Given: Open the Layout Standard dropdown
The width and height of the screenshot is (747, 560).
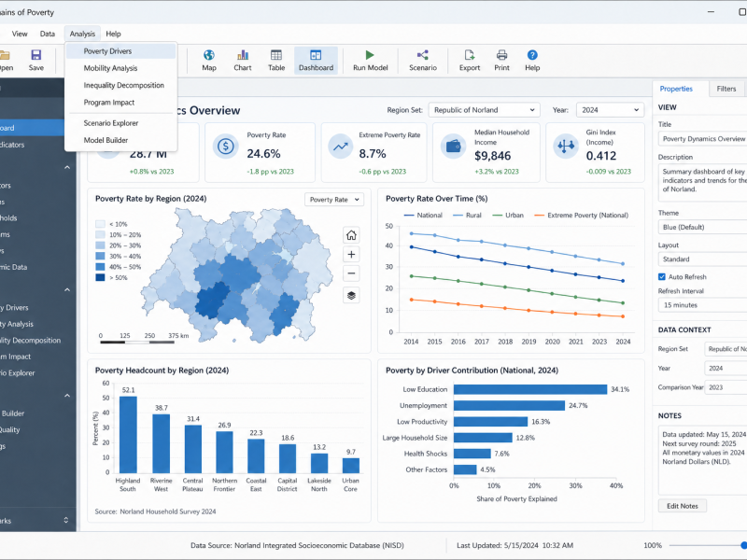Looking at the screenshot, I should (x=703, y=259).
